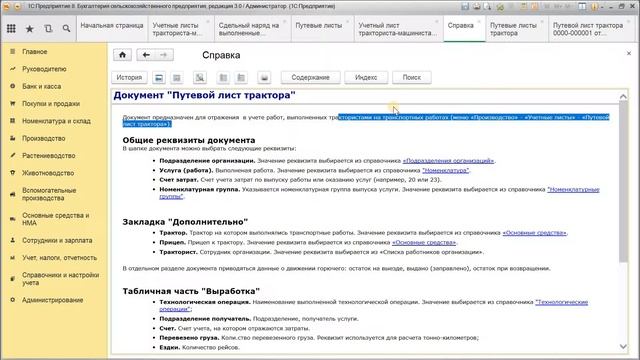The width and height of the screenshot is (640, 360).
Task: Switch to Сдельный наряд на выполненные tab
Action: [x=253, y=29]
